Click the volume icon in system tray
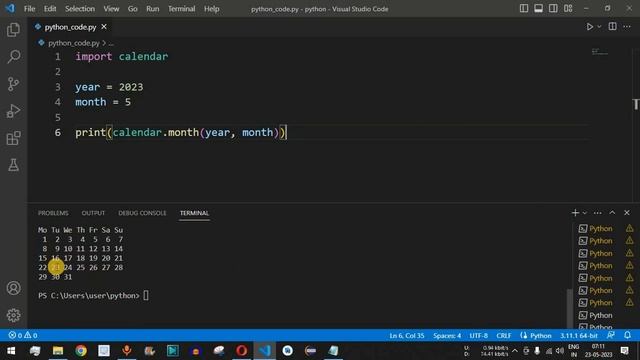This screenshot has height=360, width=640. pos(560,351)
